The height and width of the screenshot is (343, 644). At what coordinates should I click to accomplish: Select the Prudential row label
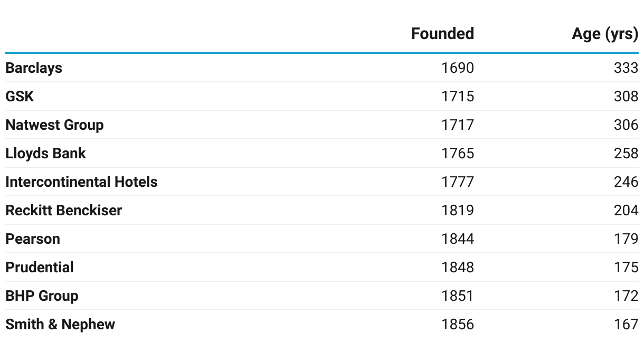[40, 268]
